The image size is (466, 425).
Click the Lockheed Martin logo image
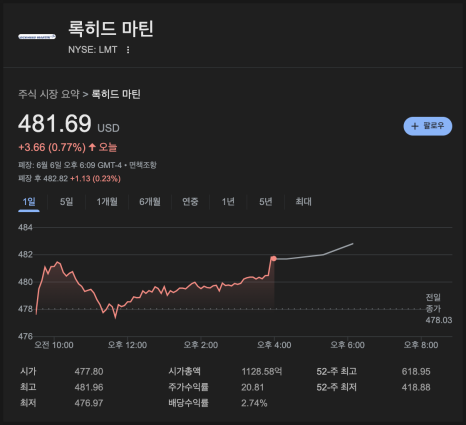(37, 37)
